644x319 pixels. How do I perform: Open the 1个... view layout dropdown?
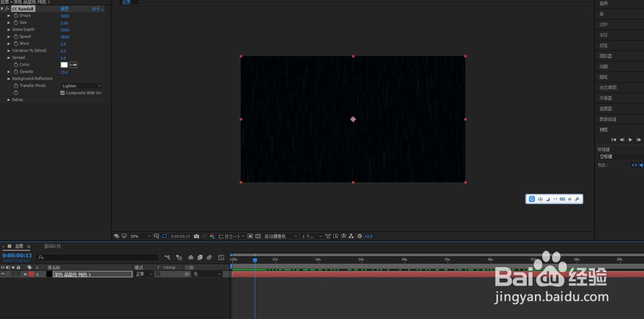(312, 236)
